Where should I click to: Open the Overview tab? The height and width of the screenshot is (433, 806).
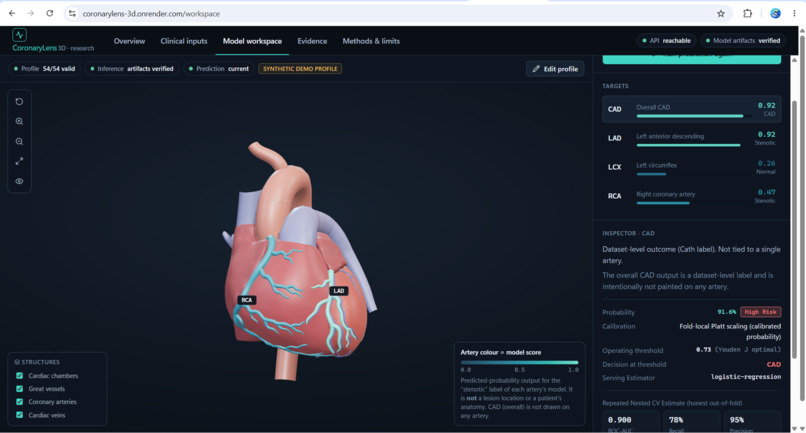click(129, 41)
